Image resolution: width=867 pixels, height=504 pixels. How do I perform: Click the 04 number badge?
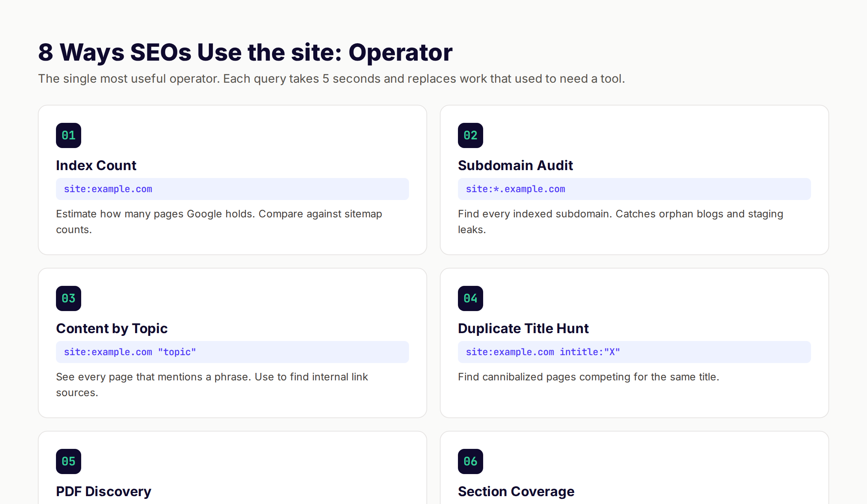tap(471, 298)
